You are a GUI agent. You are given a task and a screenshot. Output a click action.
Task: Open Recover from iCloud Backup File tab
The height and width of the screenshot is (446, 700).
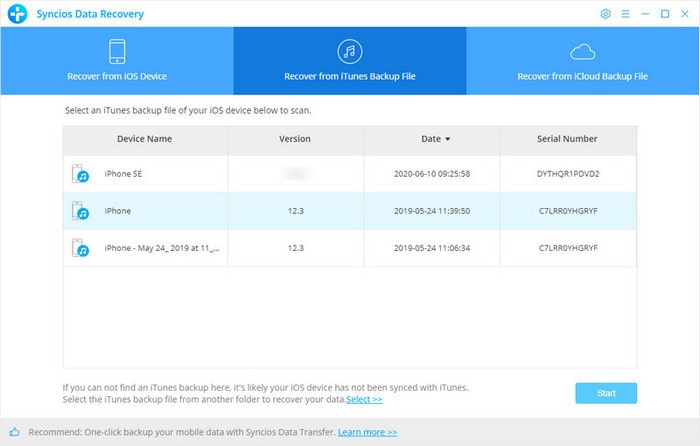coord(583,61)
